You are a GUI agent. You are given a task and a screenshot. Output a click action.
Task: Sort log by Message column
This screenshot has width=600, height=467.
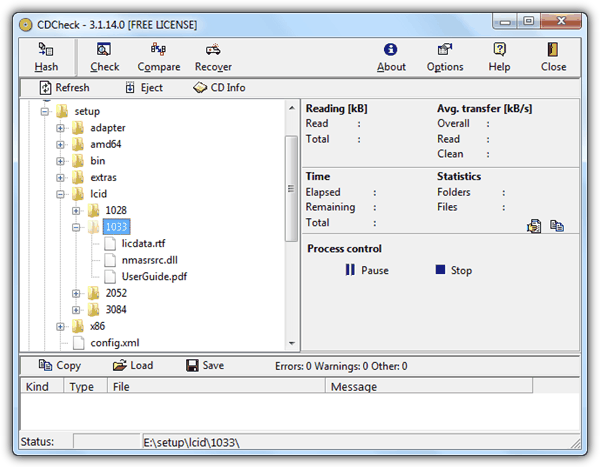429,386
